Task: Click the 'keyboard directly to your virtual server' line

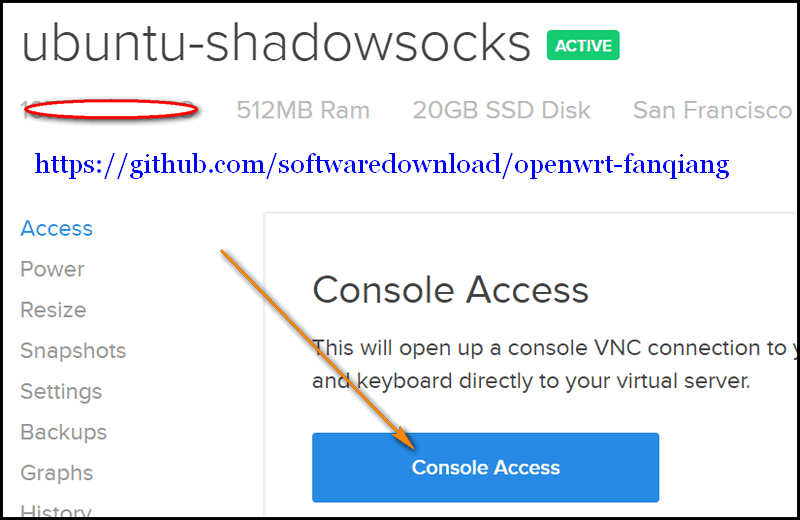Action: 530,381
